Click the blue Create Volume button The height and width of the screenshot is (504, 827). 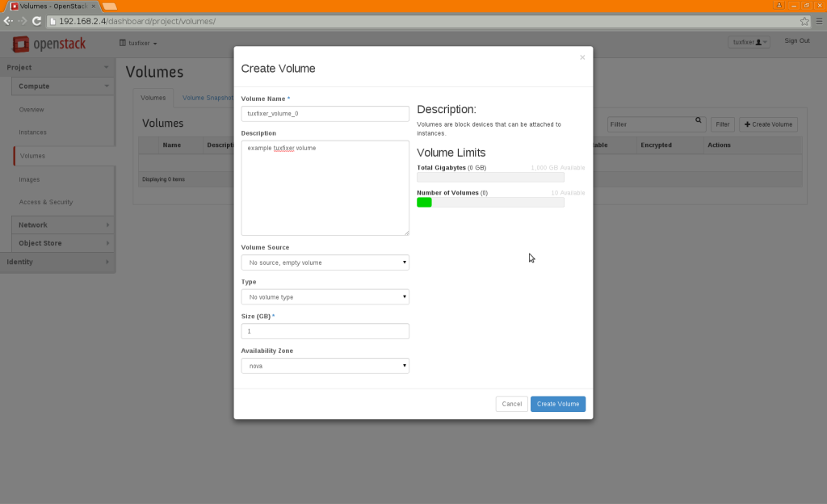point(558,404)
